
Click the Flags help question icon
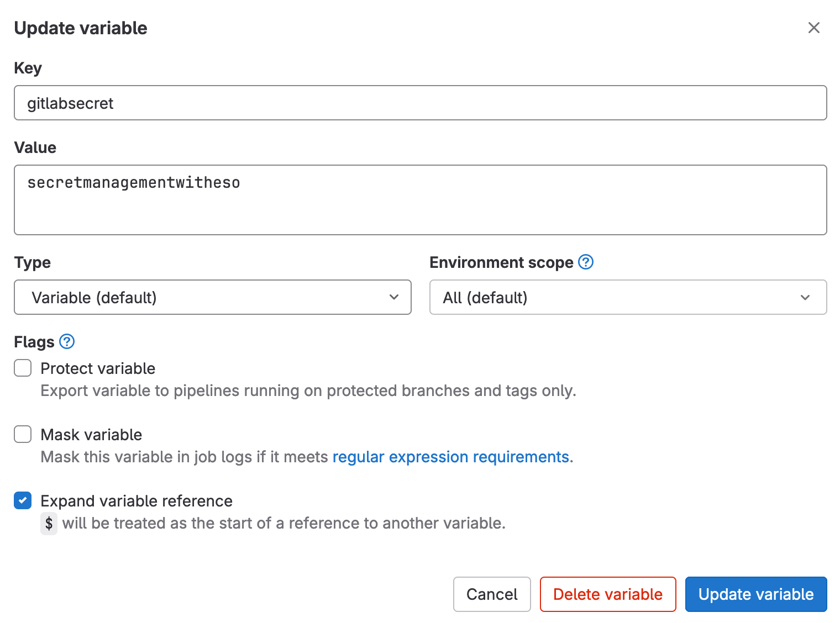pos(67,342)
